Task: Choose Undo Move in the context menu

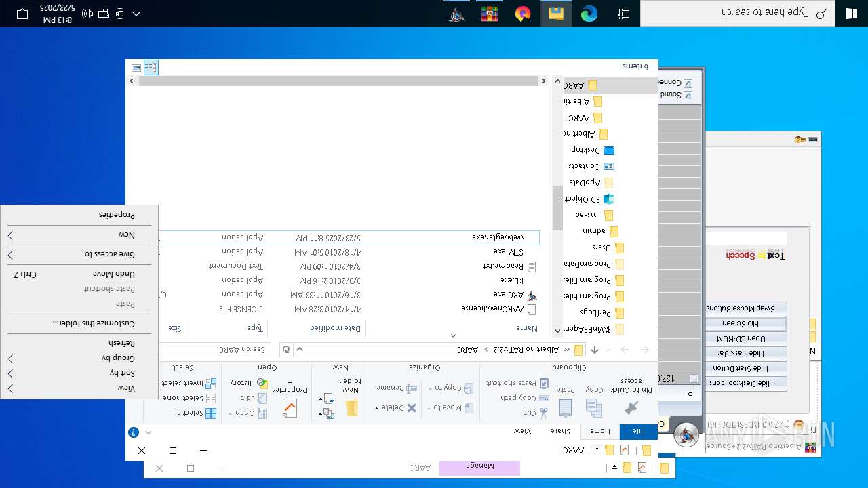Action: coord(79,274)
